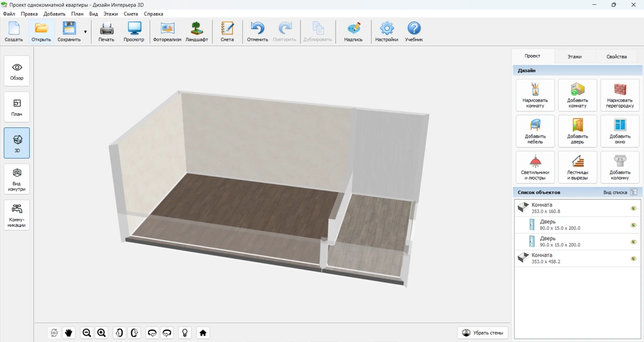
Task: Open the Справка menu
Action: 153,14
